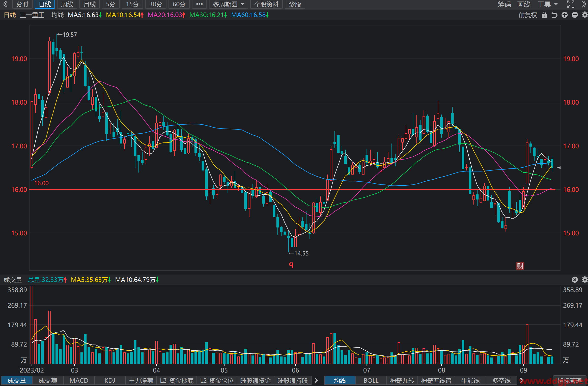The height and width of the screenshot is (386, 588).
Task: Open main chart settings gear icon
Action: click(x=585, y=15)
